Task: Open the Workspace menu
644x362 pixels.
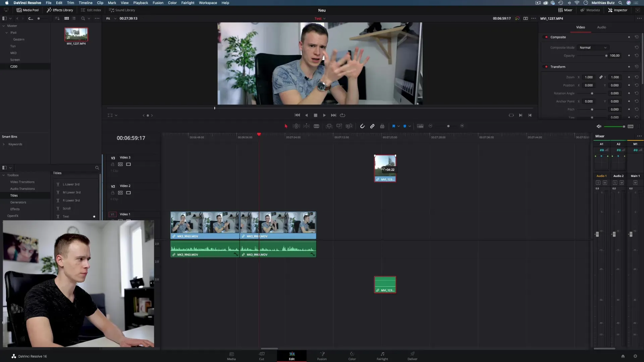Action: click(208, 3)
